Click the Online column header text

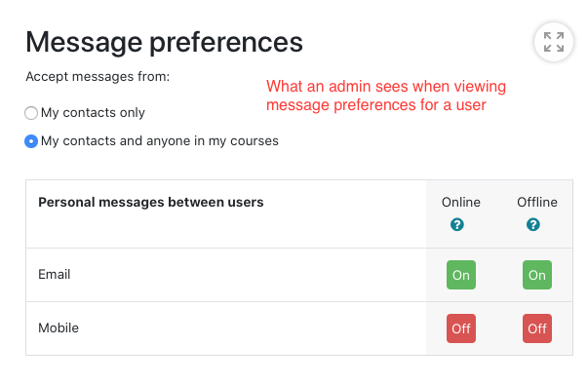(x=461, y=203)
